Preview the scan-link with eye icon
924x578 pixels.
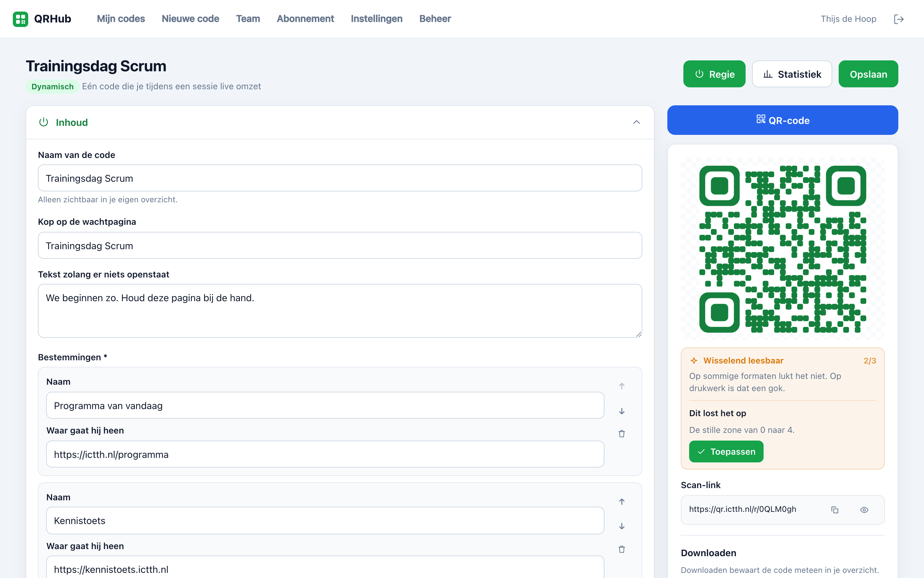click(864, 510)
